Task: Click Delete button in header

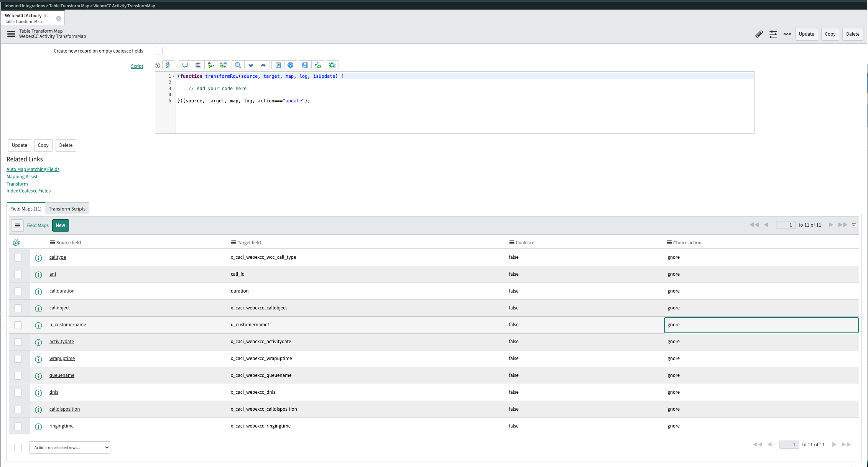Action: click(853, 34)
